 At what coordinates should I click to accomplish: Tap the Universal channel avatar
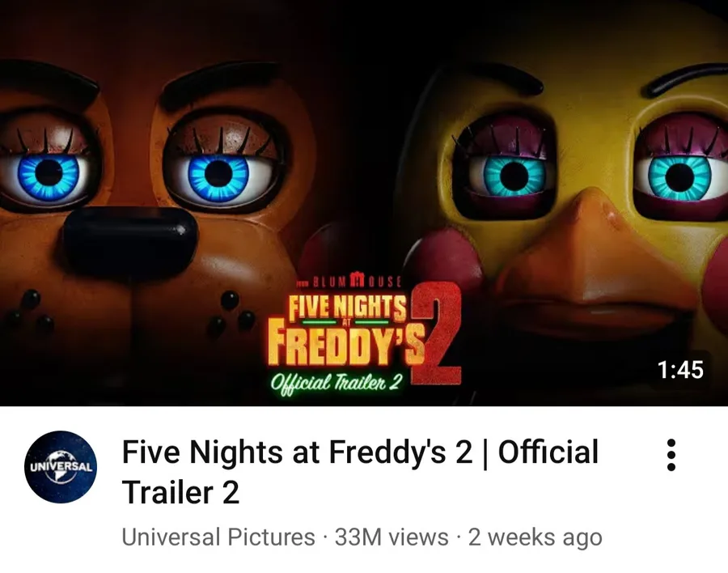coord(61,468)
